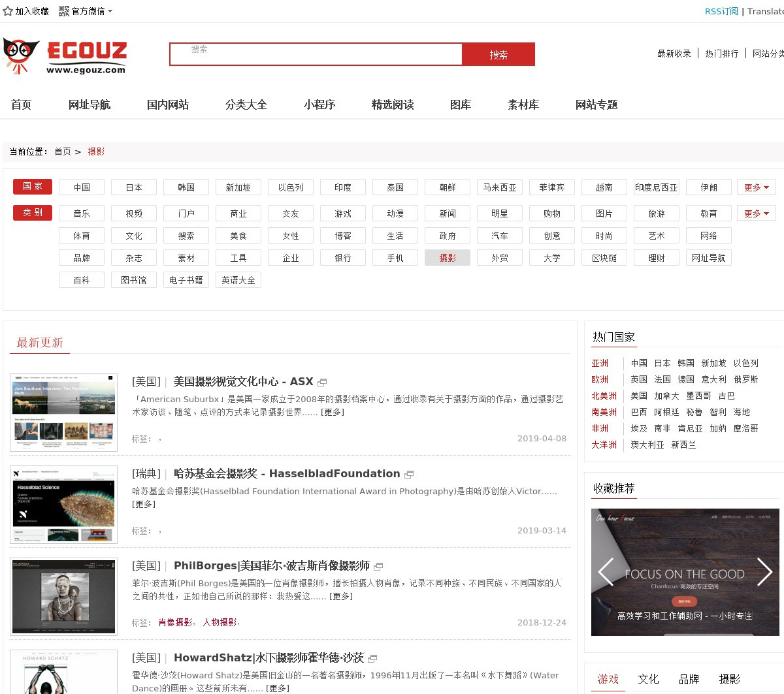Filter by country 以色列
This screenshot has height=694, width=784.
(x=291, y=187)
